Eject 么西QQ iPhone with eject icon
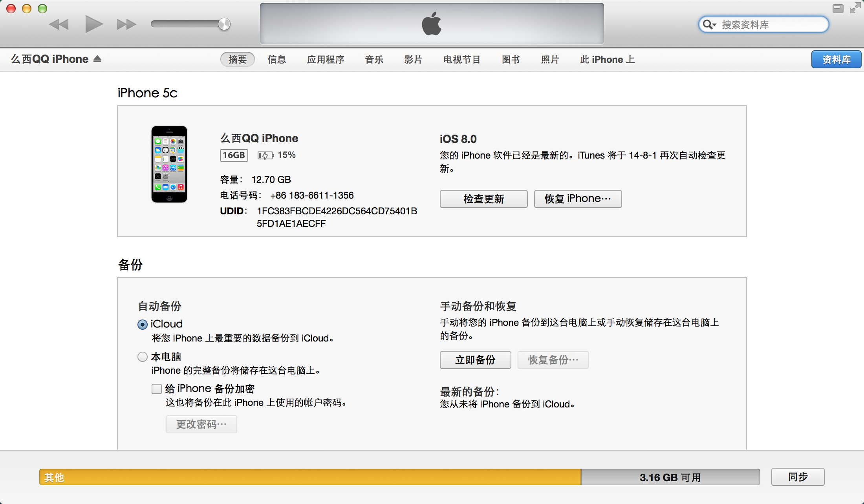 [x=97, y=59]
